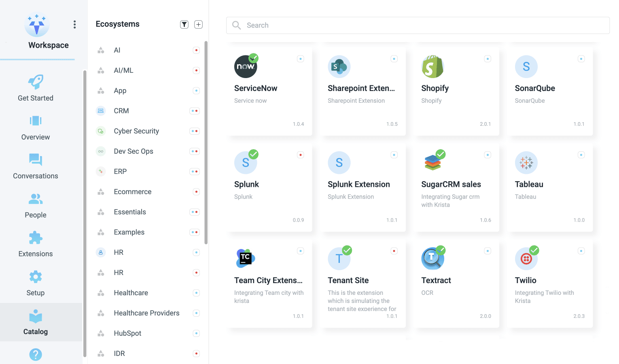Open the Conversations chat icon
The height and width of the screenshot is (364, 619).
(36, 160)
